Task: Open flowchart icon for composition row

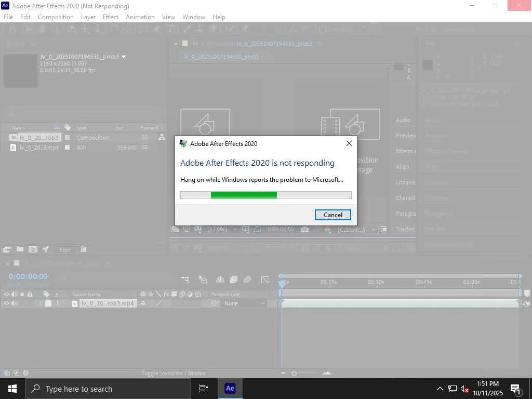Action: coord(162,137)
